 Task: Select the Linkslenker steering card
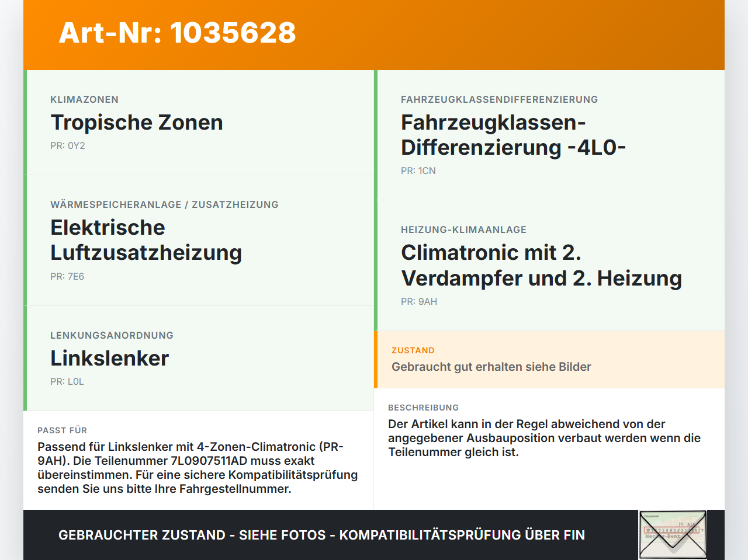199,359
